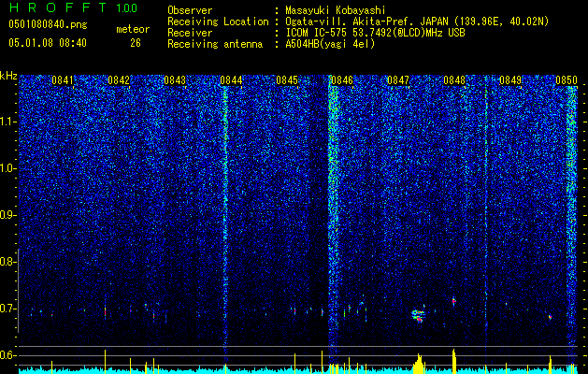Screen dimensions: 588x374
Task: Click the meteor count label
Action: (x=133, y=29)
